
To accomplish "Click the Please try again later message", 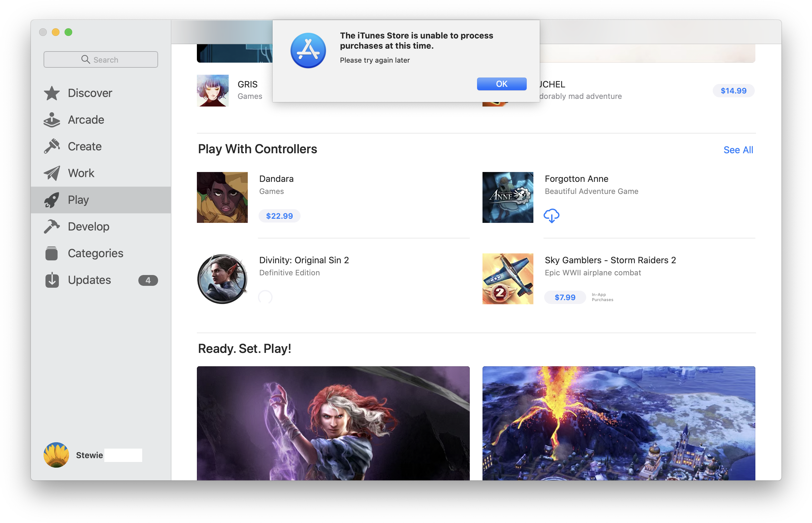I will tap(375, 60).
